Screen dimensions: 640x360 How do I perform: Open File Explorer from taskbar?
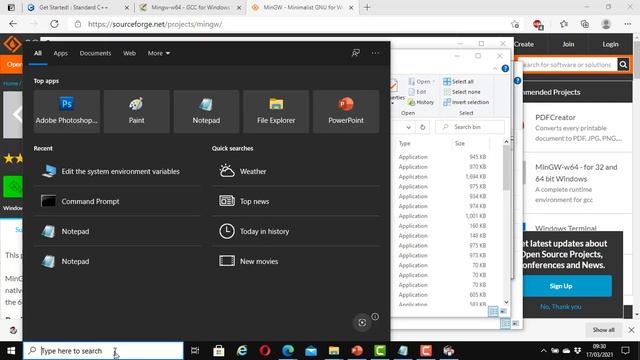tap(334, 351)
